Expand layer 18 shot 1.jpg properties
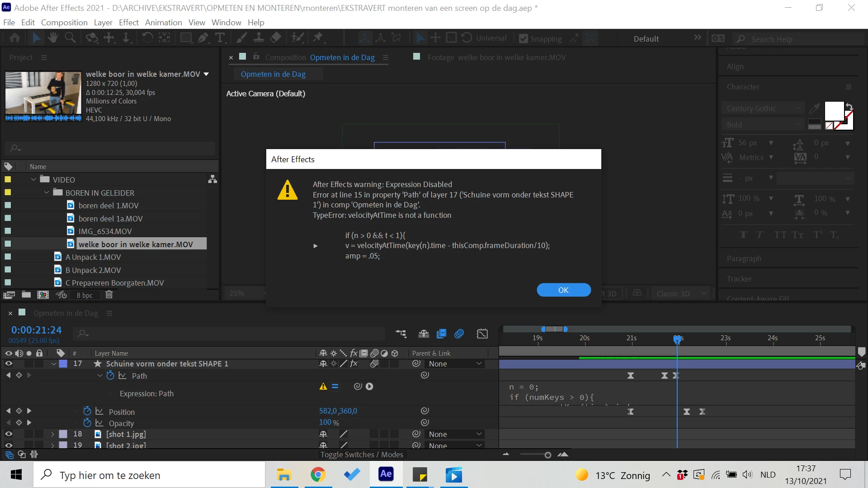The height and width of the screenshot is (488, 868). (52, 434)
